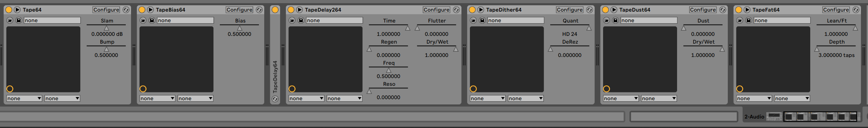868x128 pixels.
Task: Toggle the TapeFat64 device activator
Action: (739, 10)
